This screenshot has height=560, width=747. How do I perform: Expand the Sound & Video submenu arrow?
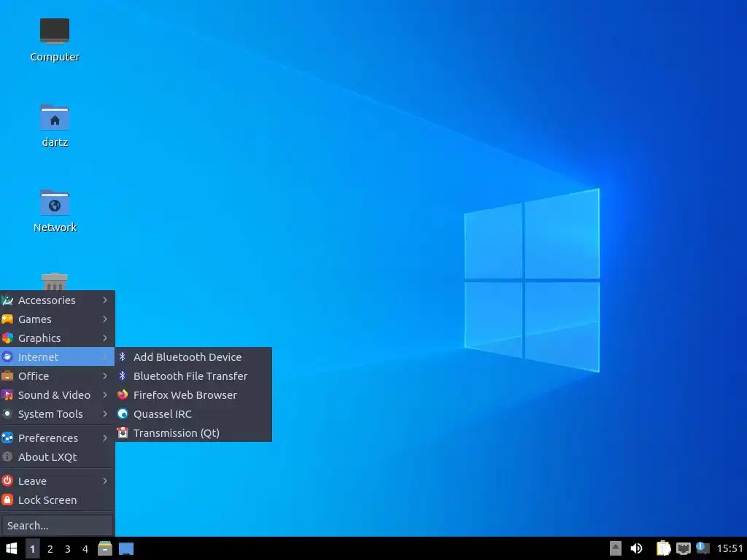[x=105, y=394]
